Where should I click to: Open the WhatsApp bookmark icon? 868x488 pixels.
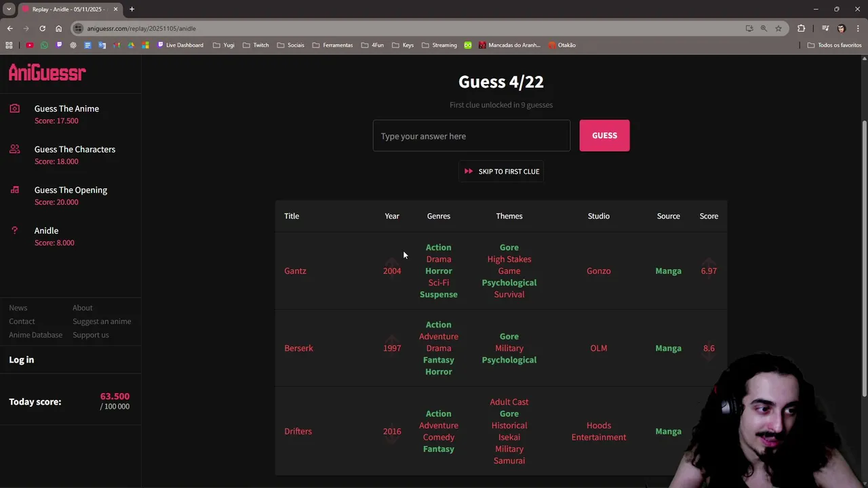(44, 45)
